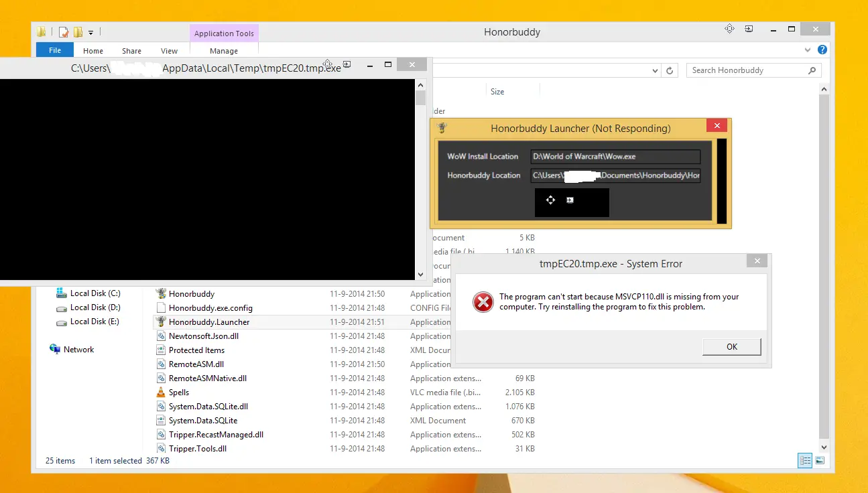This screenshot has width=868, height=493.
Task: Select the System.Data.SQLite.dll file
Action: [x=208, y=407]
